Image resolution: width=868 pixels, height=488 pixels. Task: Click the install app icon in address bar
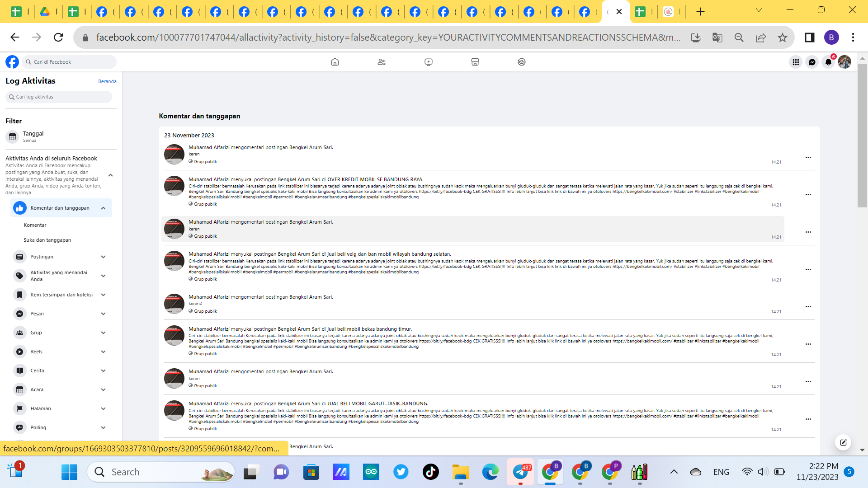tap(696, 38)
